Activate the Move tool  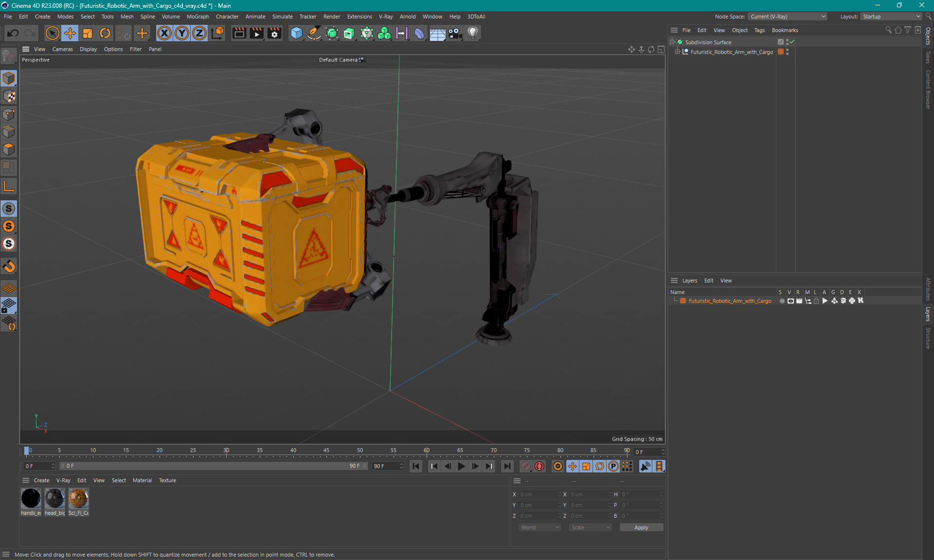(x=70, y=33)
